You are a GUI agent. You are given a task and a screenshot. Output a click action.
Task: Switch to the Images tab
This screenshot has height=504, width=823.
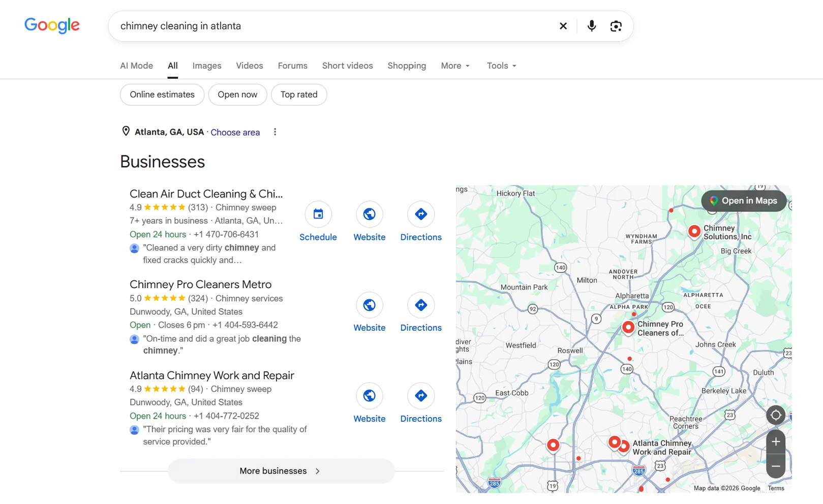(207, 66)
